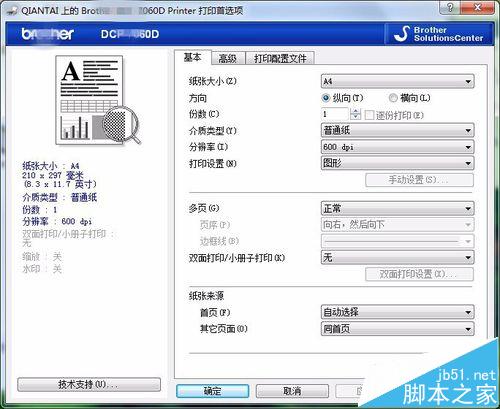Click the Duplex Settings (双面打印设置) button
Screen dimensions: 500x409
coord(419,274)
